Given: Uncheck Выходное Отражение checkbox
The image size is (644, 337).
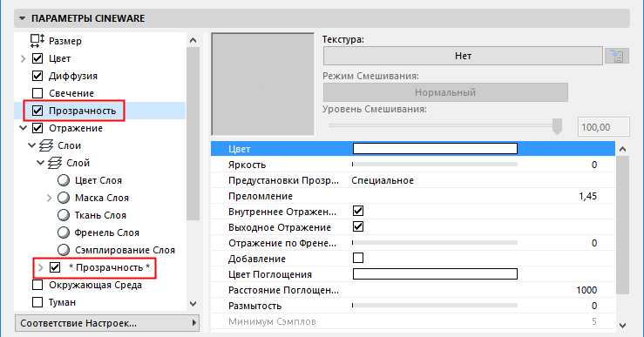Looking at the screenshot, I should pos(358,226).
